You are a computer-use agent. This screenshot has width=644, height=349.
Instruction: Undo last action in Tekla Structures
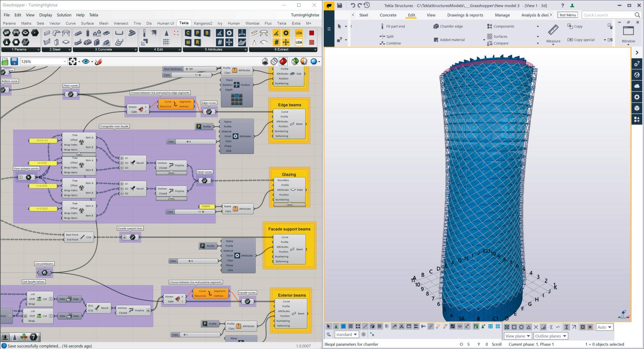click(x=353, y=5)
